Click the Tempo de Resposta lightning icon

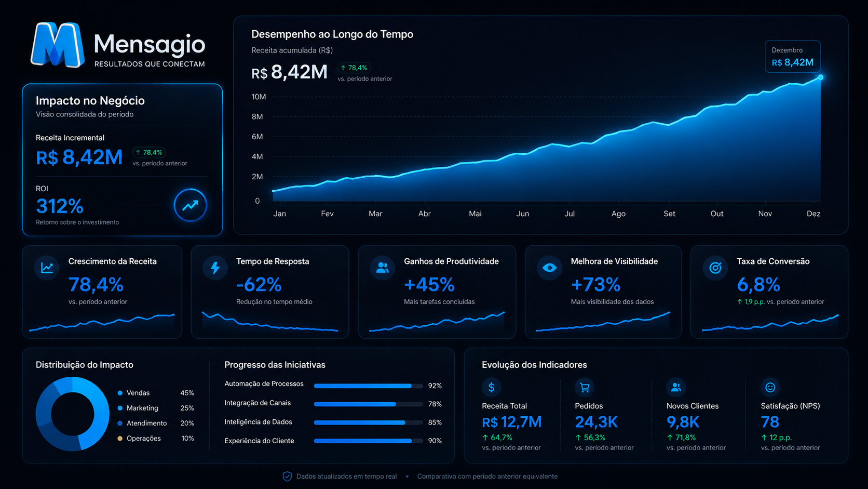pyautogui.click(x=215, y=268)
